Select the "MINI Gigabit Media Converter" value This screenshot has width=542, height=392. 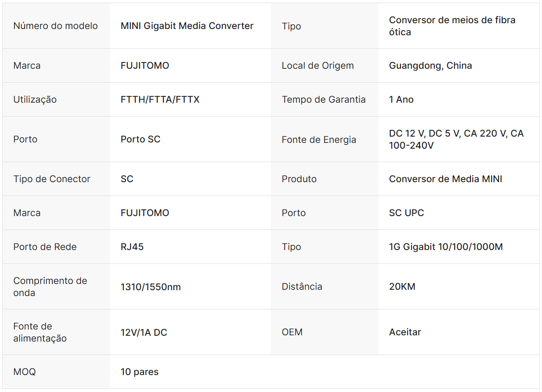coord(187,26)
